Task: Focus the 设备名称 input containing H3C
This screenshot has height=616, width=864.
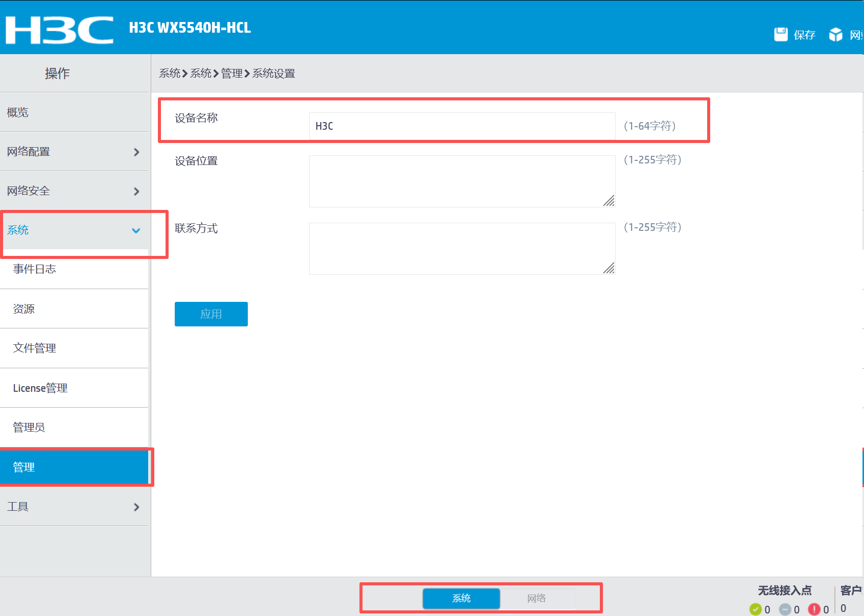Action: click(462, 126)
